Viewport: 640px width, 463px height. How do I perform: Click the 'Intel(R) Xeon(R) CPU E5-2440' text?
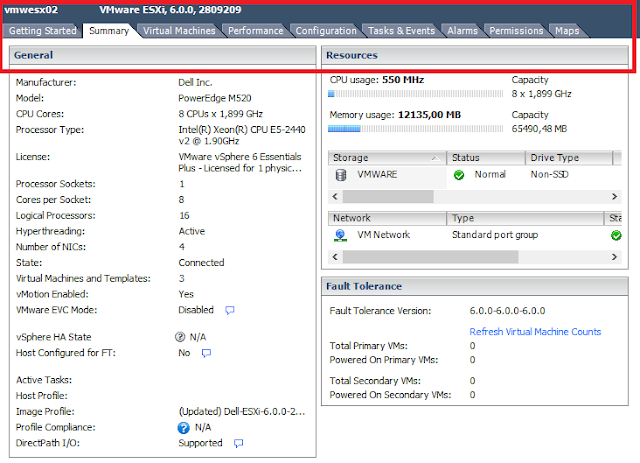point(242,129)
